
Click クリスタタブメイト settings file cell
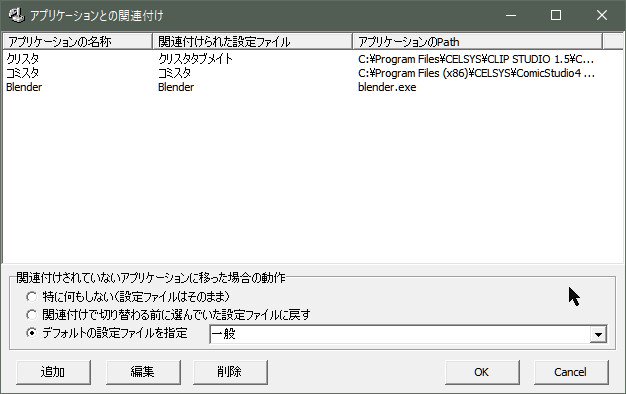pyautogui.click(x=195, y=59)
